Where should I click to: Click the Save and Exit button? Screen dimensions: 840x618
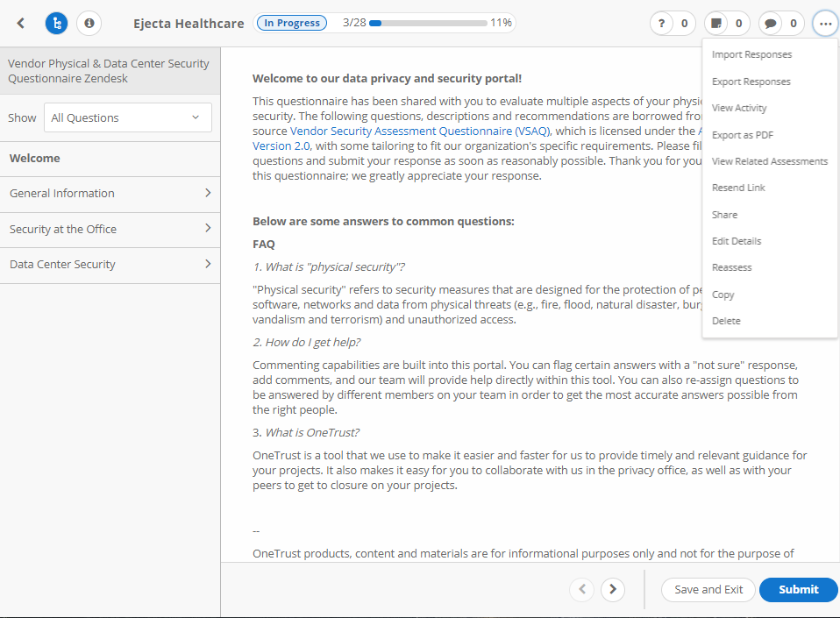tap(708, 589)
